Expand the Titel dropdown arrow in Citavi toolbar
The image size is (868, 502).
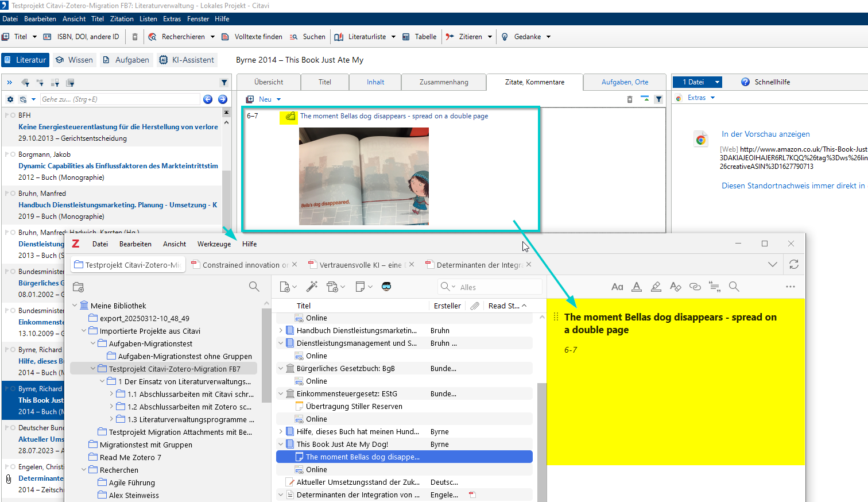pyautogui.click(x=34, y=37)
